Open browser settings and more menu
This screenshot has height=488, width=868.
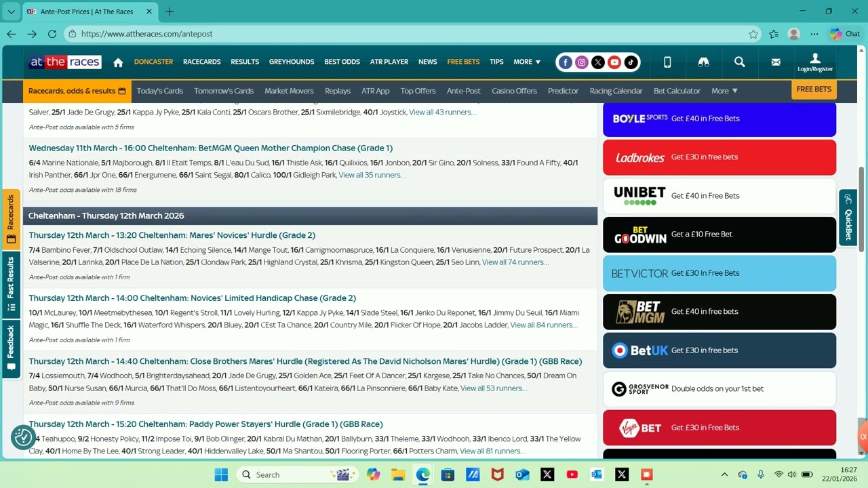(814, 34)
